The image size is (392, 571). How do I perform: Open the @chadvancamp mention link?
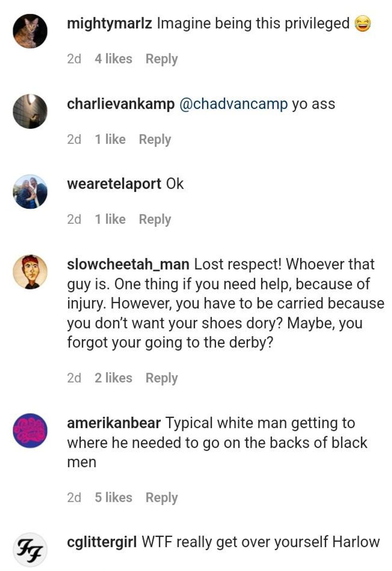coord(233,104)
